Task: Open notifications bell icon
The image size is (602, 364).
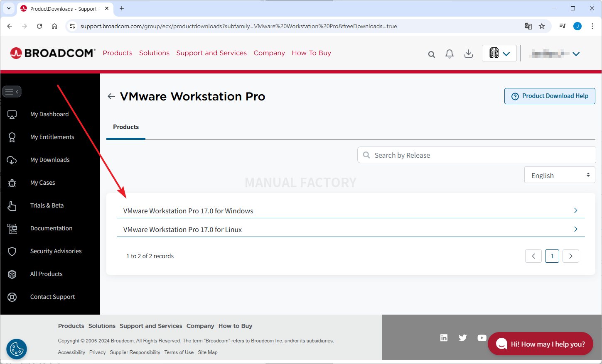Action: 450,54
